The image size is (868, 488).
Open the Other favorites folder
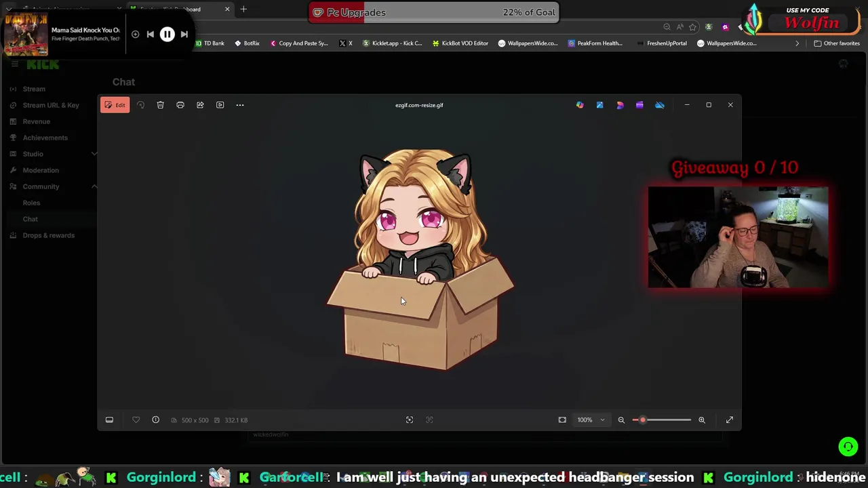click(837, 43)
